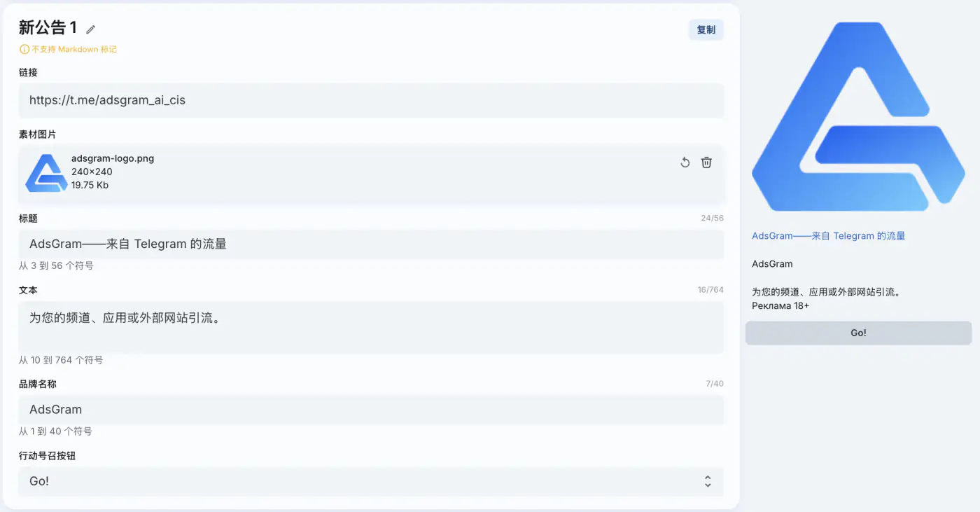This screenshot has width=980, height=512.
Task: Click the text character counter 16/764
Action: pyautogui.click(x=710, y=289)
